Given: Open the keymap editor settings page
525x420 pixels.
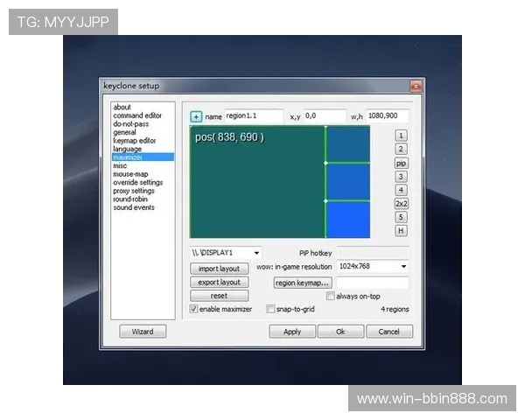Looking at the screenshot, I should [x=134, y=140].
